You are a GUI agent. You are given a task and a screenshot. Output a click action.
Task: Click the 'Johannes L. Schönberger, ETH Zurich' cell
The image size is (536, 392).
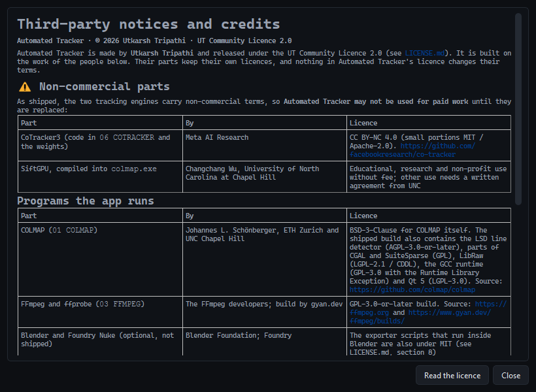click(x=265, y=259)
